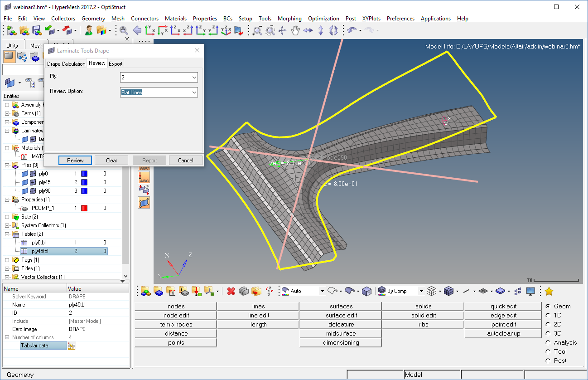Toggle the eye visibility icon in browser toolbar
The width and height of the screenshot is (588, 380).
[29, 83]
